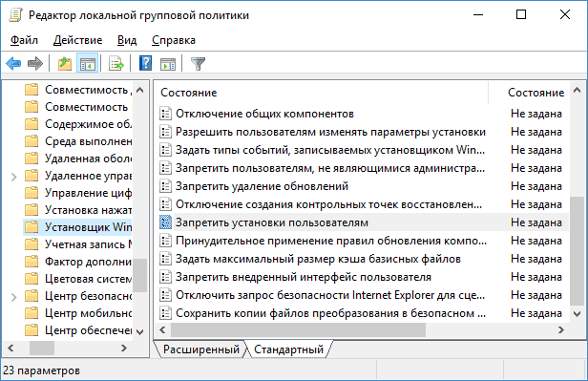Click the icon beside Запретить установки пользователям

click(165, 222)
